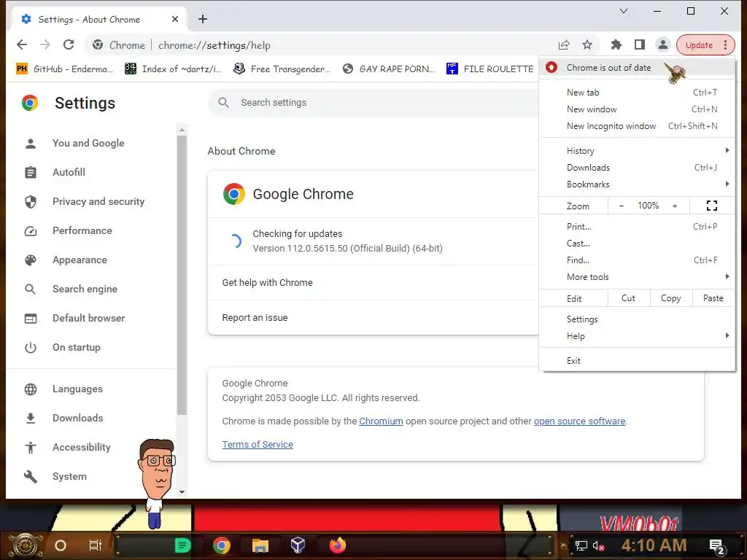This screenshot has height=560, width=747.
Task: Click Cut in the Edit row
Action: coord(628,298)
